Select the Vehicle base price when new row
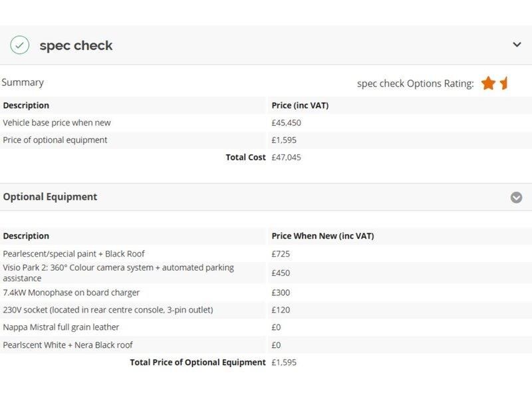 point(266,123)
